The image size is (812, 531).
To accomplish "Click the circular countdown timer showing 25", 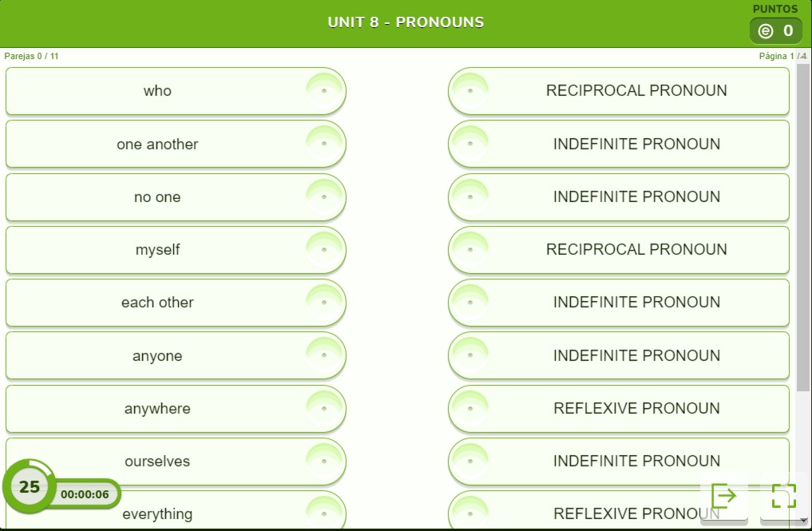I will (30, 486).
